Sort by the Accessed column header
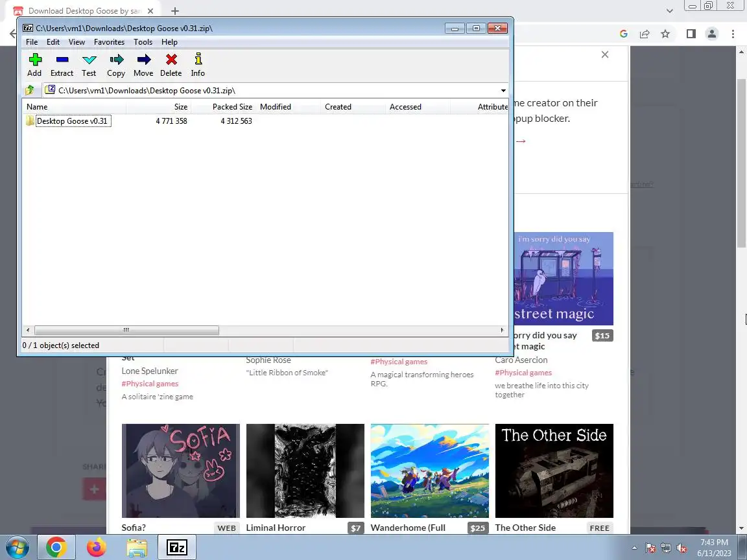The height and width of the screenshot is (560, 747). pos(418,107)
